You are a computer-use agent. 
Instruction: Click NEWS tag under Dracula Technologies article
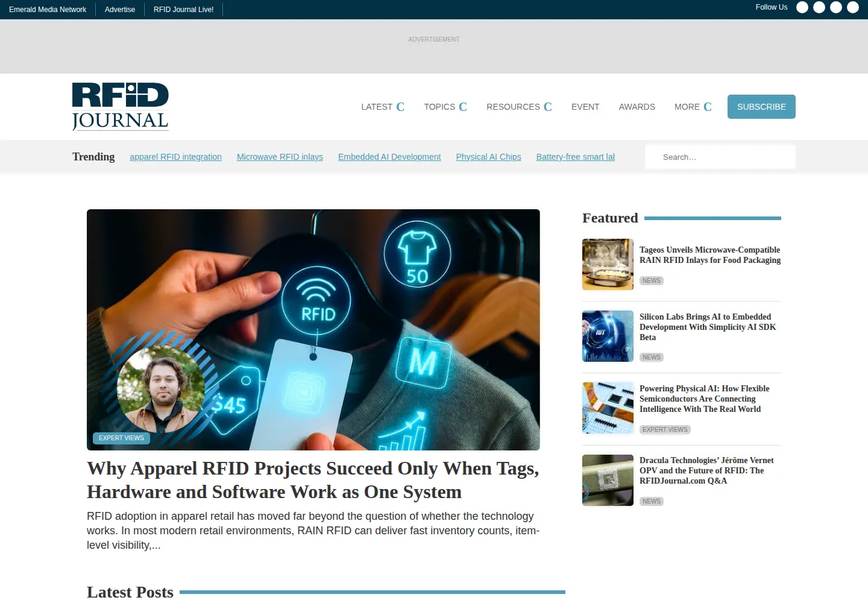(x=652, y=502)
